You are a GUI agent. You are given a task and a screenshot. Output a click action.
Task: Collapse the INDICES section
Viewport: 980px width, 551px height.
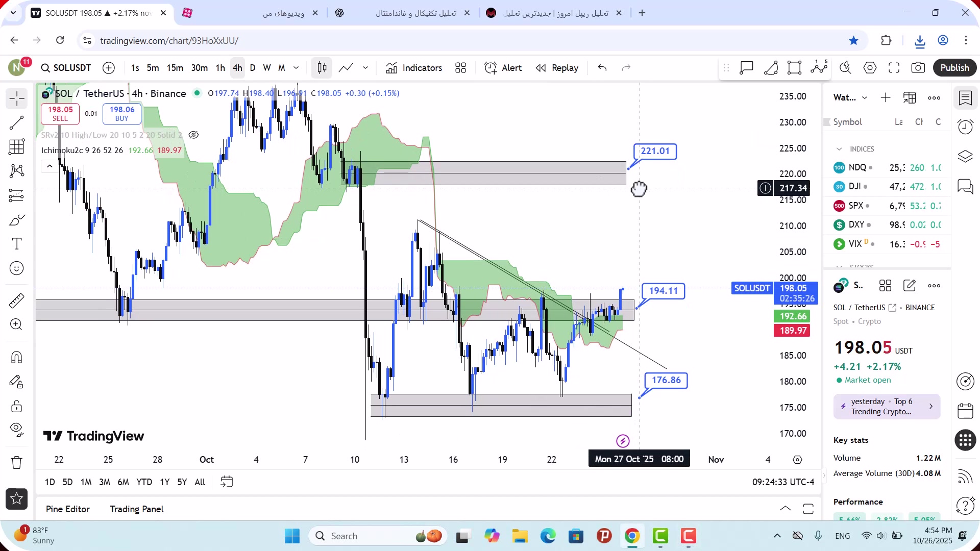pyautogui.click(x=839, y=149)
